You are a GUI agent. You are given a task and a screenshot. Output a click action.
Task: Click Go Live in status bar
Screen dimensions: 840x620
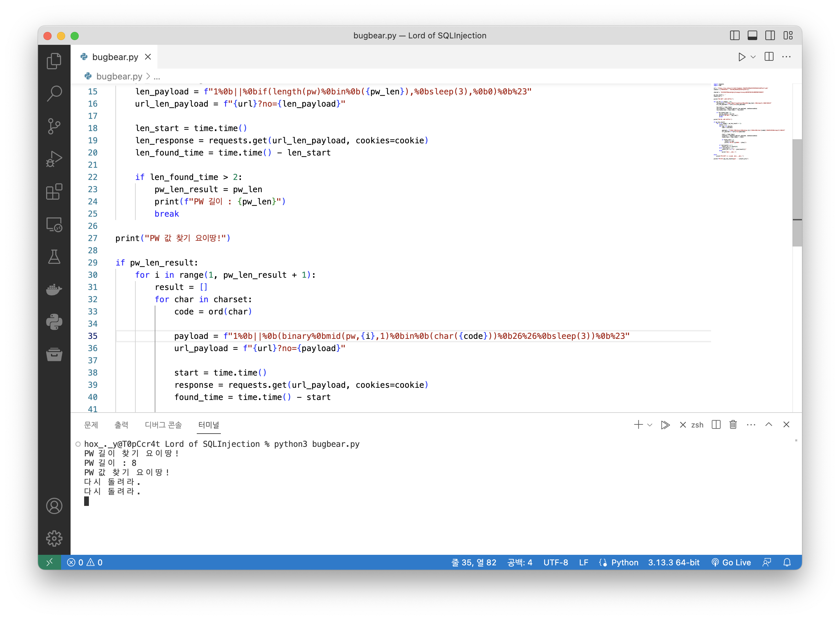click(x=731, y=562)
